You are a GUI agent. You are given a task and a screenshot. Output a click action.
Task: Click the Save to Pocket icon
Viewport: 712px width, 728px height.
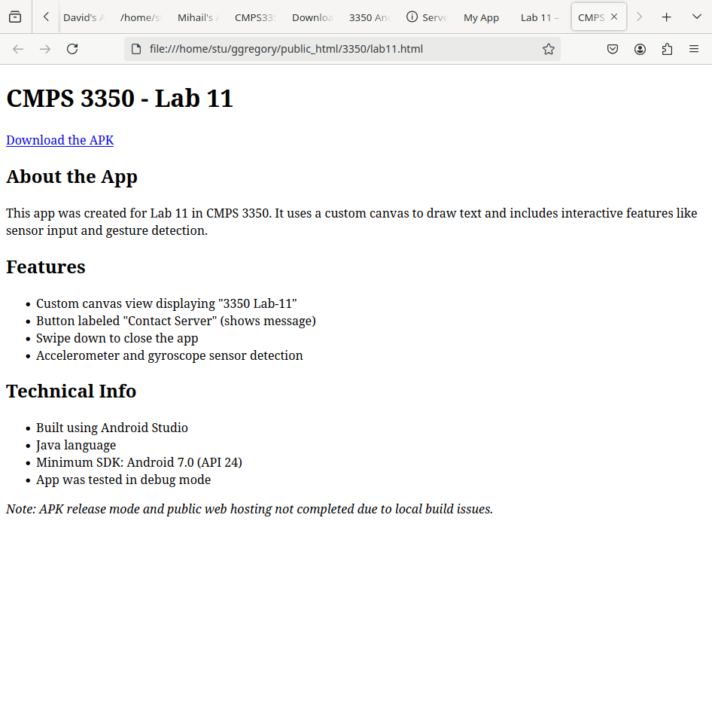[x=613, y=49]
